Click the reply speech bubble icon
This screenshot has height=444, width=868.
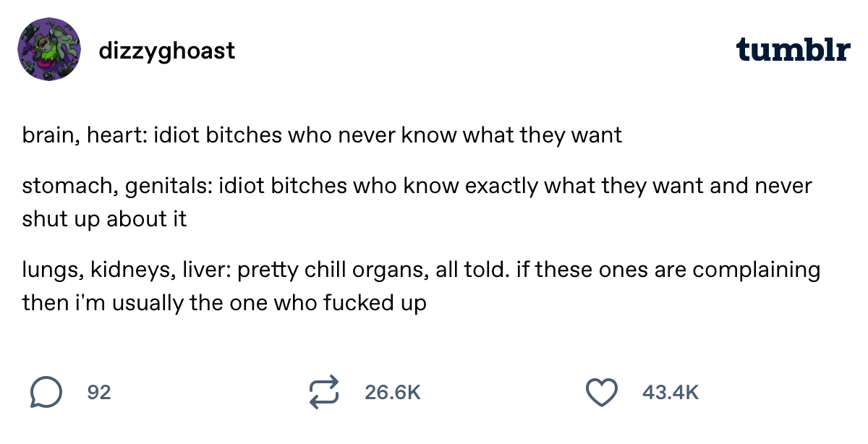(46, 393)
